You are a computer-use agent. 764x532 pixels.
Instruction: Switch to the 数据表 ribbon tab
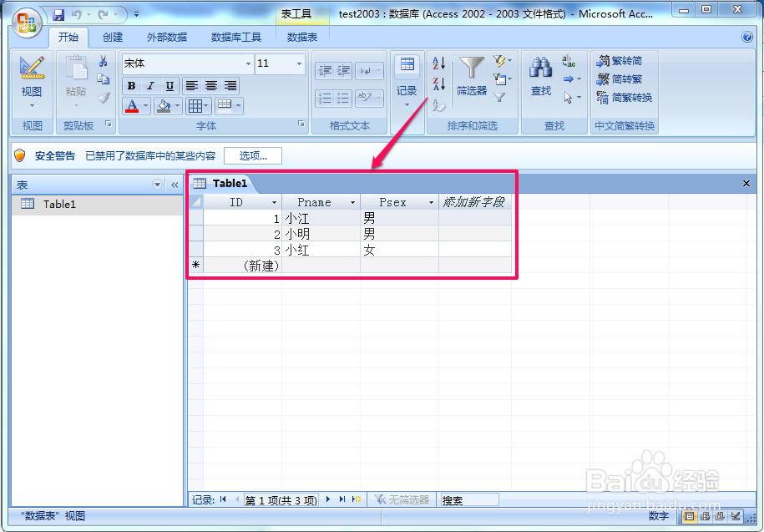point(302,37)
